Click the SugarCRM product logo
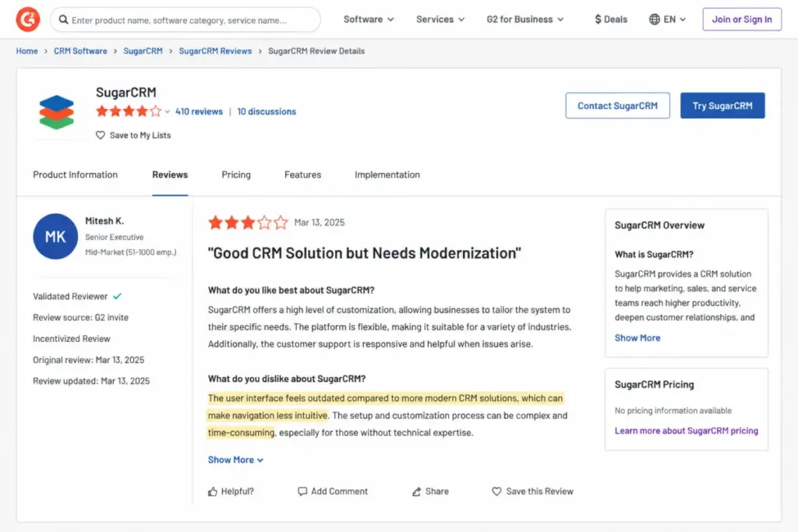 [56, 112]
